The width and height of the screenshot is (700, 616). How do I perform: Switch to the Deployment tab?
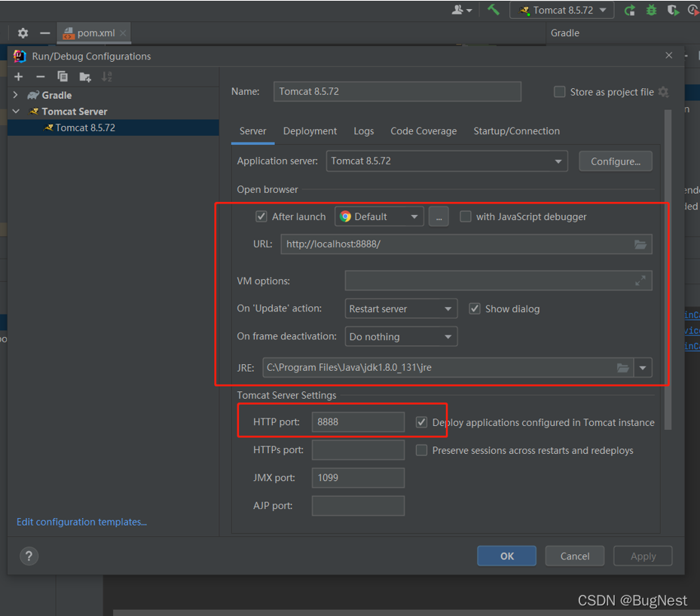coord(310,131)
